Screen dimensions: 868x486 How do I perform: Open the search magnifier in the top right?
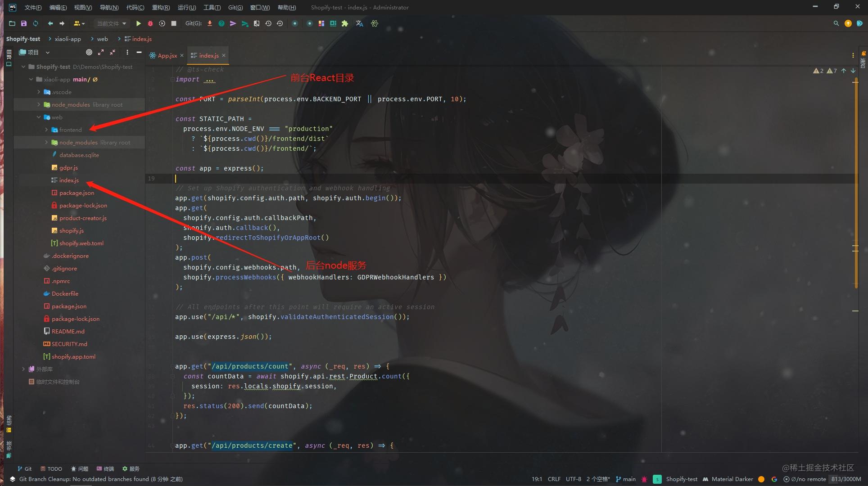(x=836, y=23)
